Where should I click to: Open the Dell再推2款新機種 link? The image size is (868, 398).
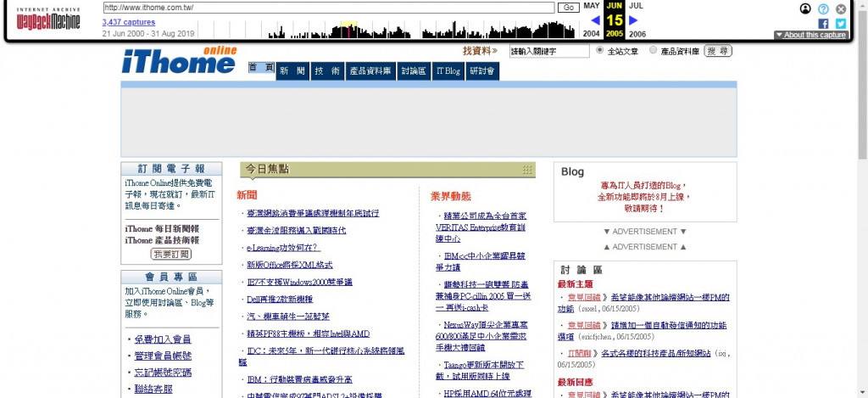pyautogui.click(x=280, y=300)
